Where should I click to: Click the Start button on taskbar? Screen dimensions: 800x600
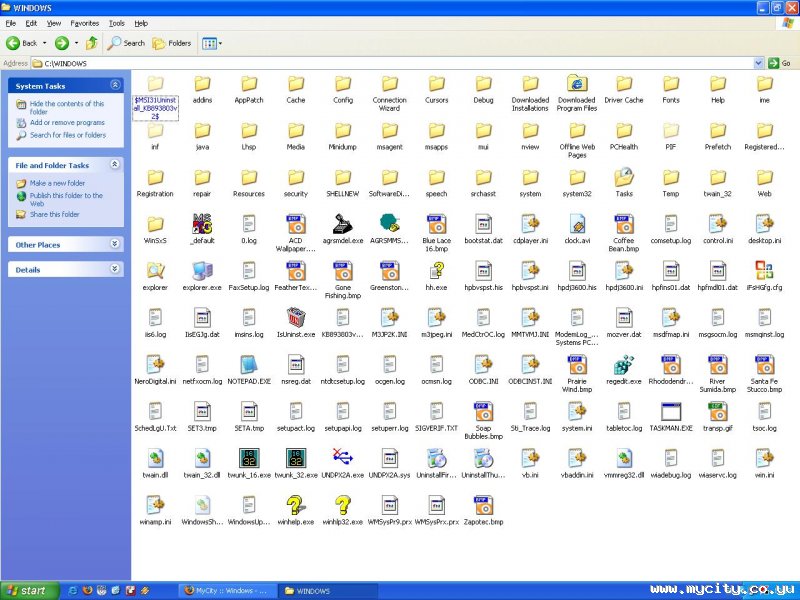(27, 590)
